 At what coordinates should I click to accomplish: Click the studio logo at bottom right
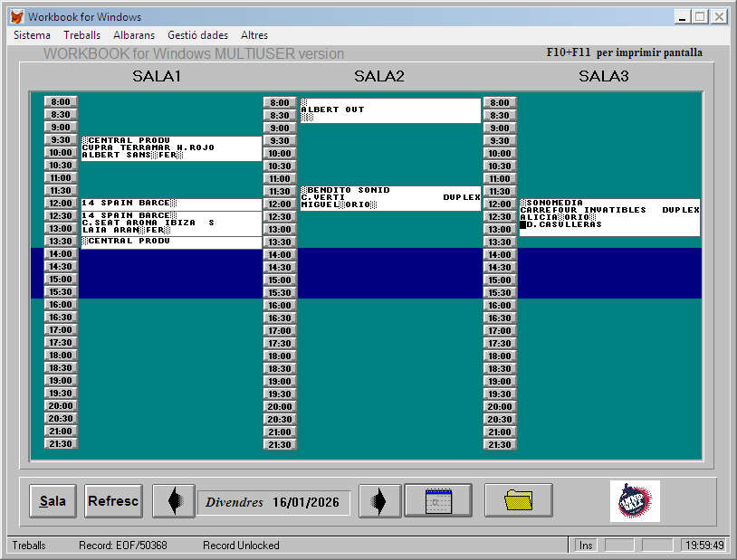pos(635,500)
